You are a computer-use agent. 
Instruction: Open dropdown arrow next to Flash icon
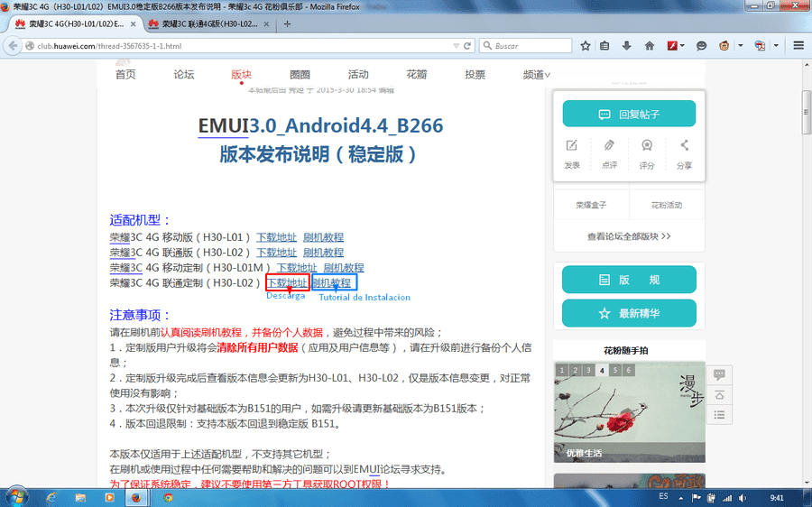[x=683, y=46]
